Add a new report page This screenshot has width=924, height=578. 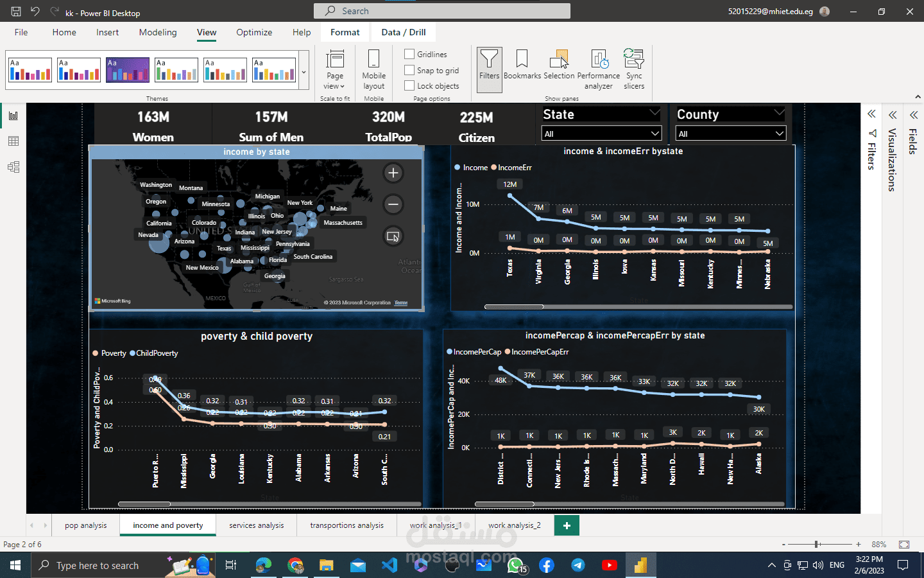coord(567,525)
